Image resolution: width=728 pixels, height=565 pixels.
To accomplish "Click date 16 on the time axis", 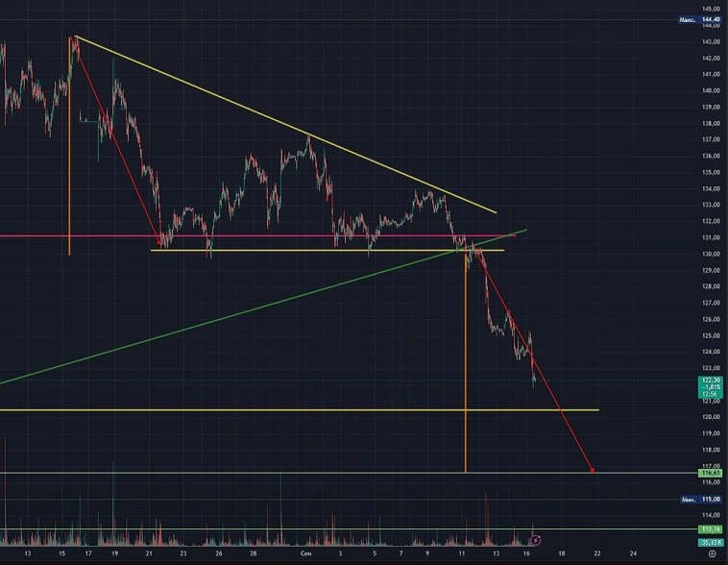I will pos(526,553).
